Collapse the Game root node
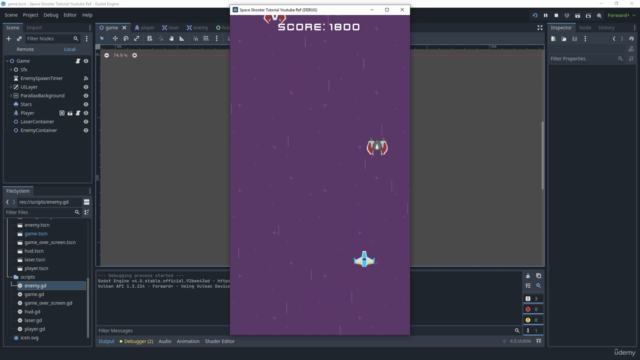640x360 pixels. click(7, 61)
